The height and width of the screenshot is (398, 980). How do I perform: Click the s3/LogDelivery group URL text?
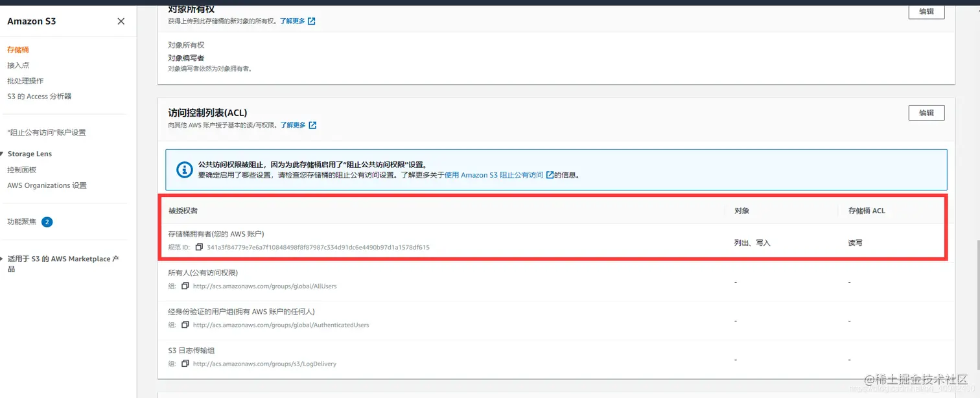tap(265, 364)
